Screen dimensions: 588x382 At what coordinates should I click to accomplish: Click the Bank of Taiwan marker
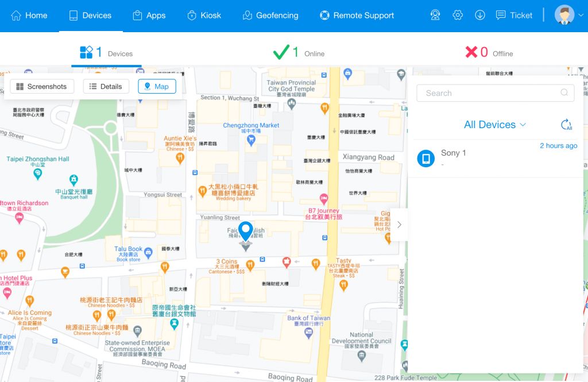click(308, 333)
